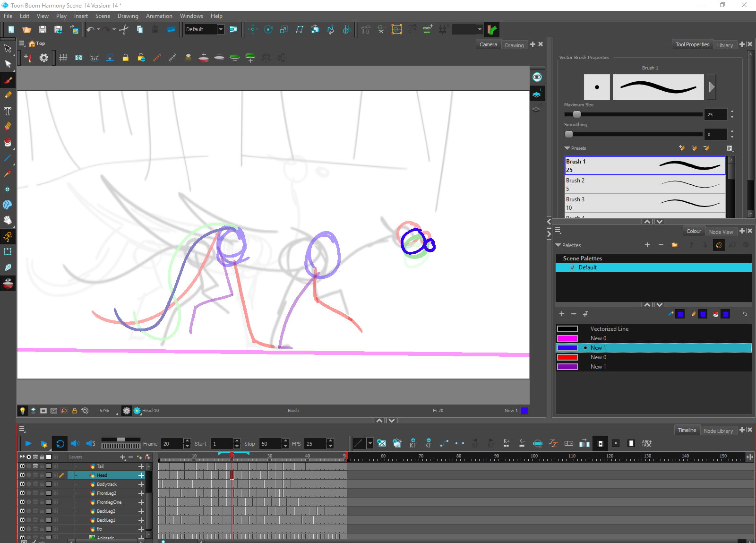Toggle visibility of Tail layer
This screenshot has width=756, height=543.
pyautogui.click(x=22, y=466)
